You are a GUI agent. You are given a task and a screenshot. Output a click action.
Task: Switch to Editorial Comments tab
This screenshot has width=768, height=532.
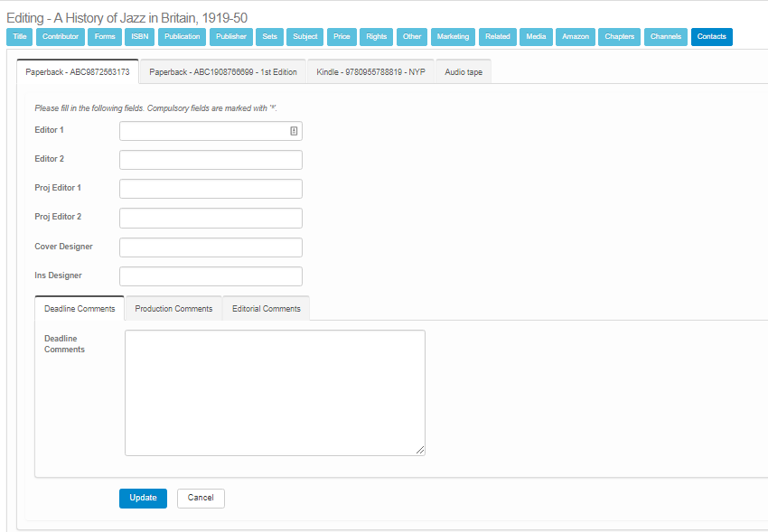point(266,309)
